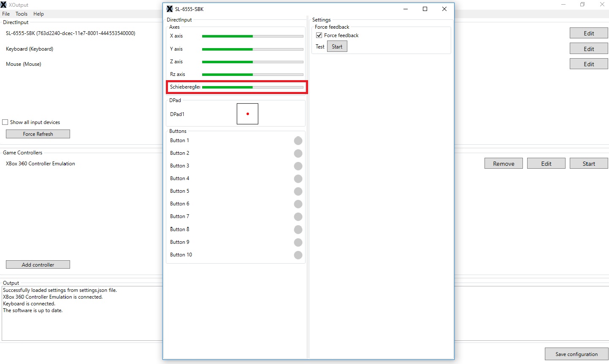Click the XOutput icon in the main window titlebar

pyautogui.click(x=3, y=5)
